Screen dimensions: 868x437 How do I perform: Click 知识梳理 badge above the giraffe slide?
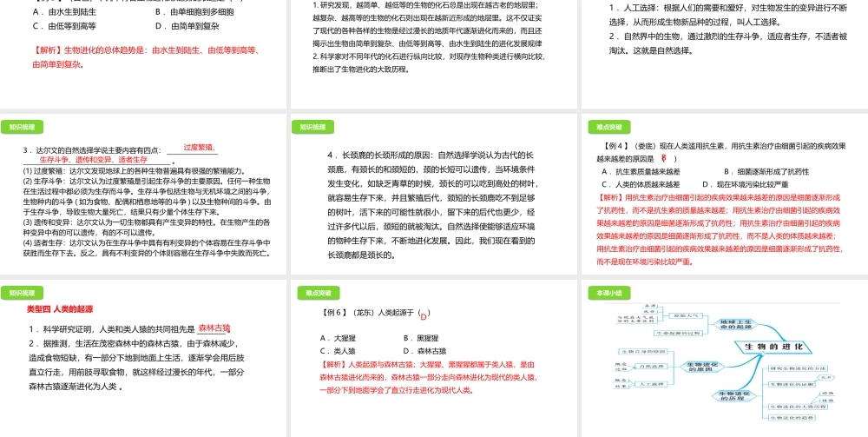[x=312, y=128]
